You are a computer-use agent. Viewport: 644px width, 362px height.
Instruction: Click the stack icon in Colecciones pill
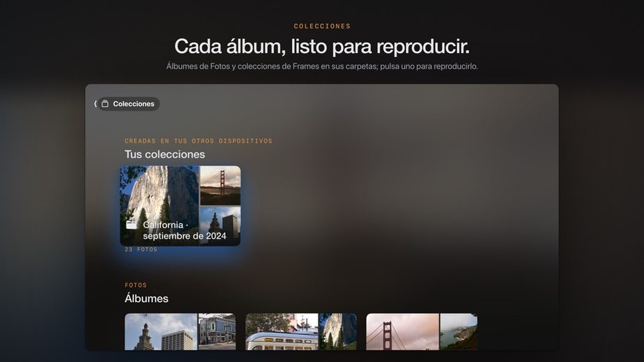tap(105, 104)
